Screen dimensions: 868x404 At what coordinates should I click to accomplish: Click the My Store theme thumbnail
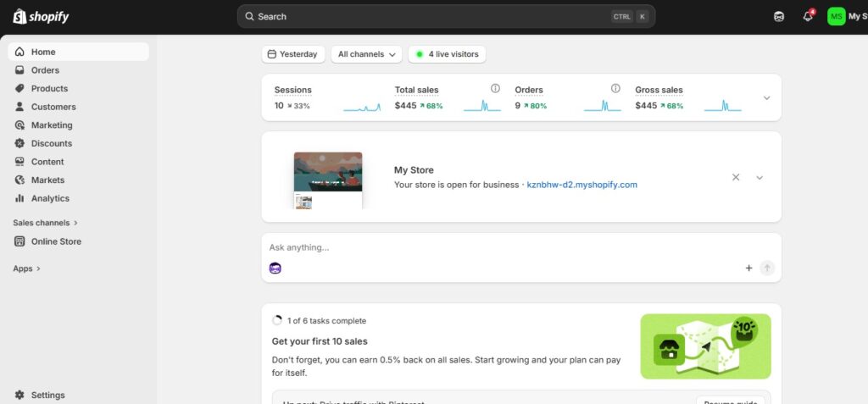[328, 180]
